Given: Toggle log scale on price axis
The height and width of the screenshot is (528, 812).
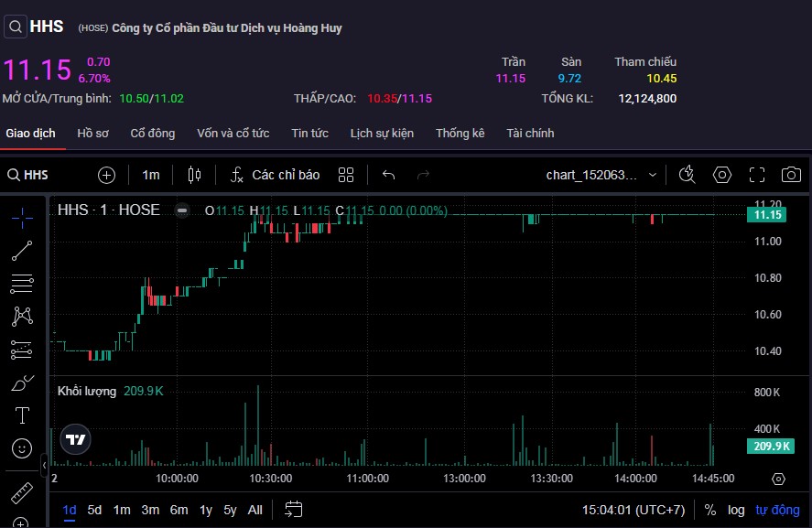Looking at the screenshot, I should pos(736,510).
